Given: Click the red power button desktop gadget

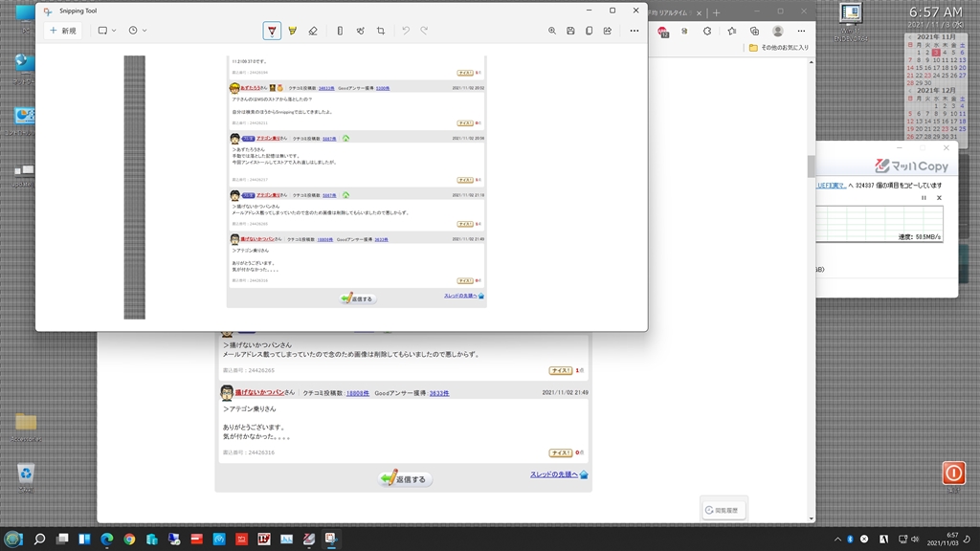Looking at the screenshot, I should click(954, 473).
